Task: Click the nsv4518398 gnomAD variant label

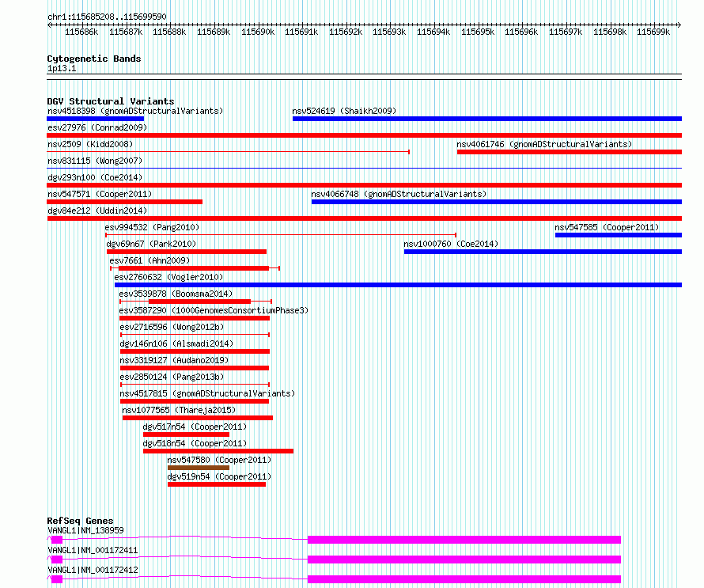Action: [x=135, y=111]
